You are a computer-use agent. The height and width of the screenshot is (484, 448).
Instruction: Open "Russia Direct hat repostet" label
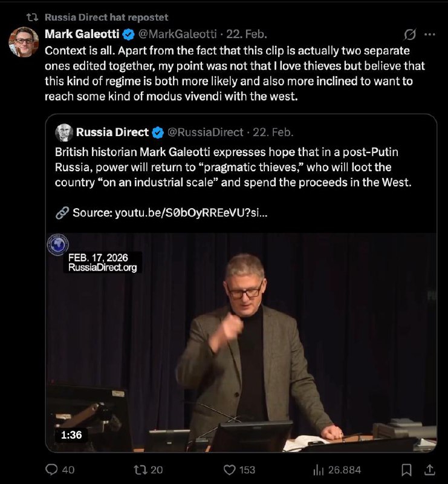click(106, 17)
